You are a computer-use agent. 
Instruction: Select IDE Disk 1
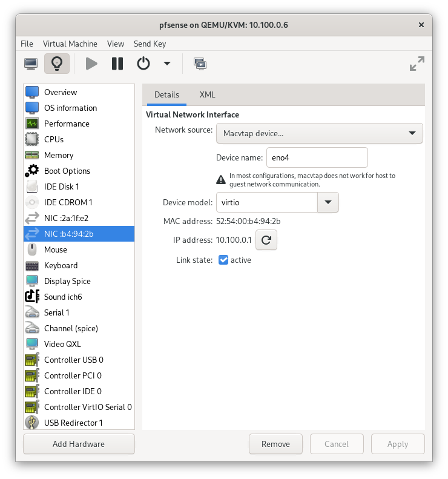(79, 187)
